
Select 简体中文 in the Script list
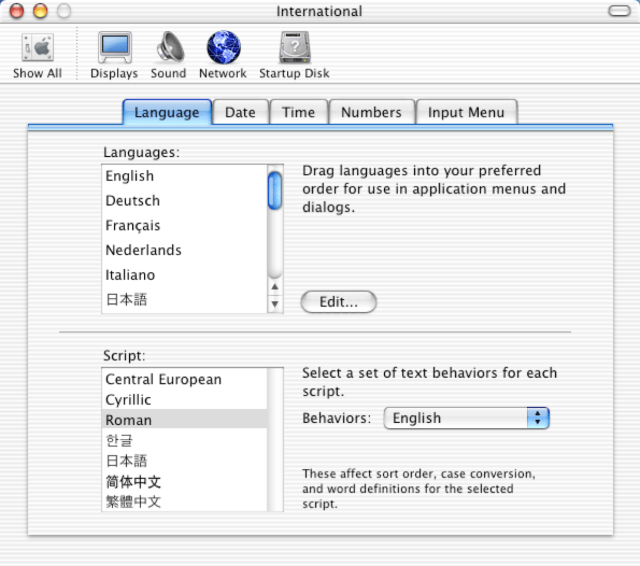(x=184, y=482)
